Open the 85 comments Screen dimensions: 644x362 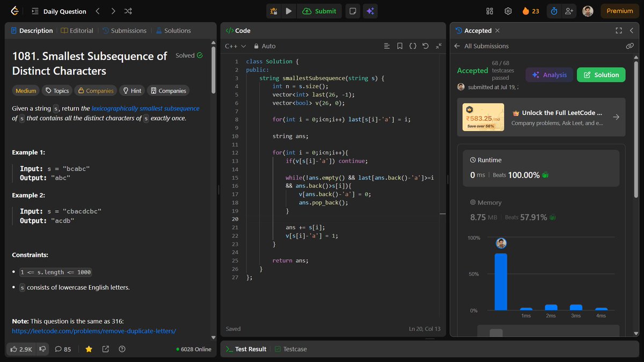pos(63,349)
